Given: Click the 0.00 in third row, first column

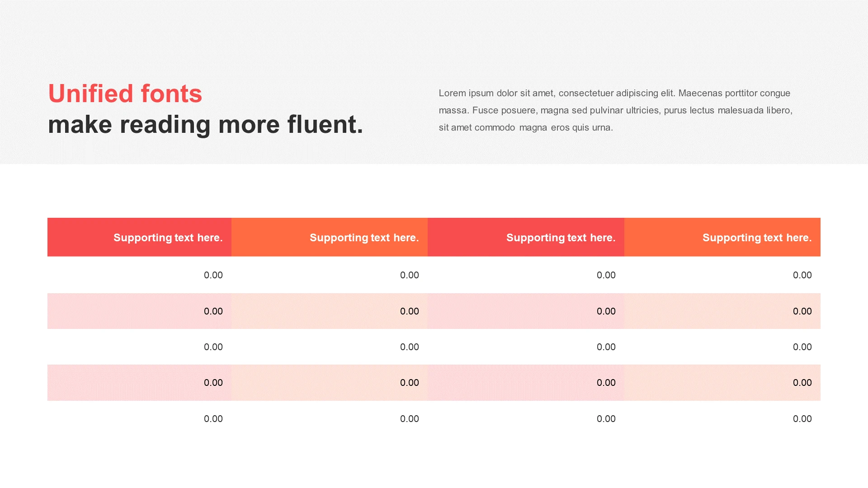Looking at the screenshot, I should click(x=213, y=347).
